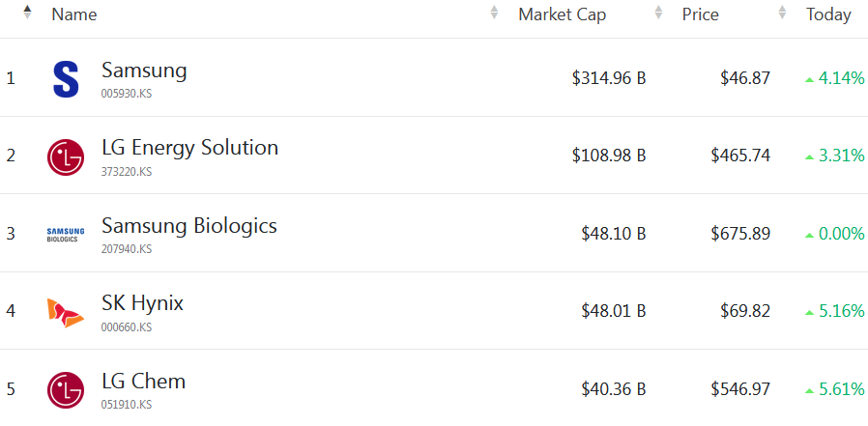Open LG Energy Solution details
868x426 pixels.
click(189, 148)
